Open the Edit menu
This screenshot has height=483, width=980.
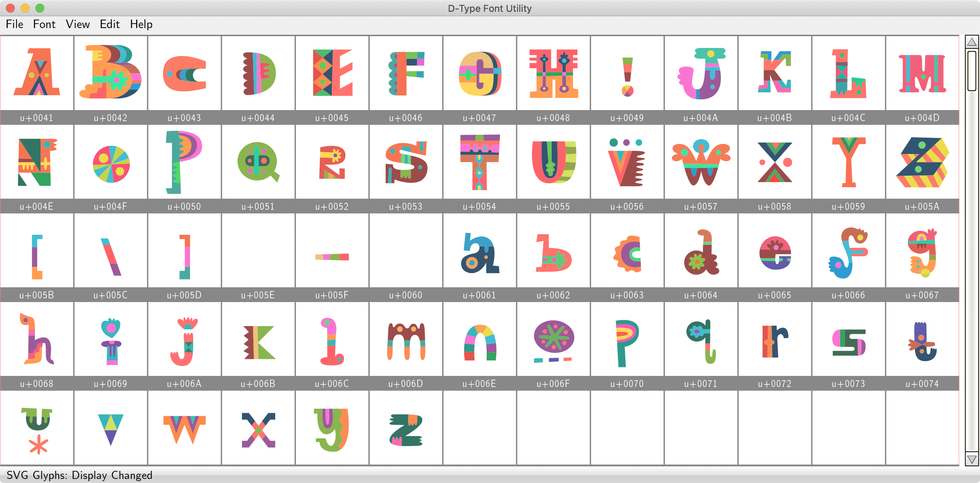pyautogui.click(x=110, y=24)
